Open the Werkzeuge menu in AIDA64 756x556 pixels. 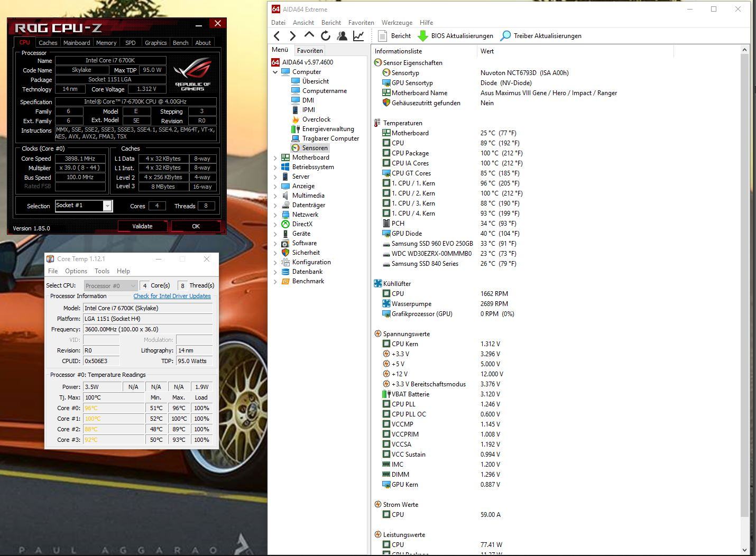click(x=397, y=23)
